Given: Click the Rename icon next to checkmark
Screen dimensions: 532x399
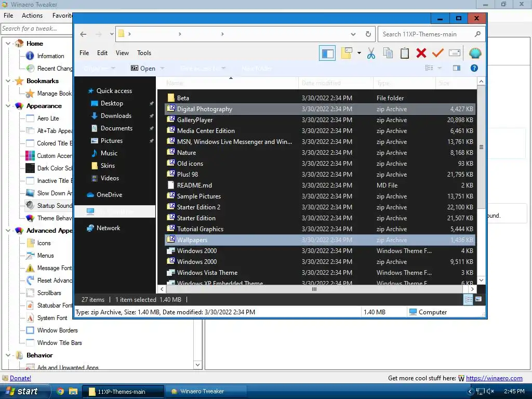Looking at the screenshot, I should tap(454, 53).
